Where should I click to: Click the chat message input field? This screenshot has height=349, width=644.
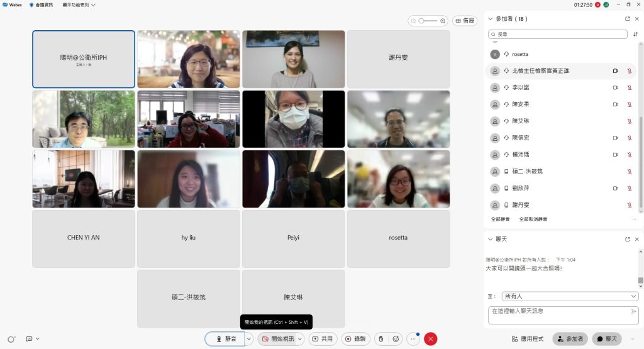click(558, 311)
